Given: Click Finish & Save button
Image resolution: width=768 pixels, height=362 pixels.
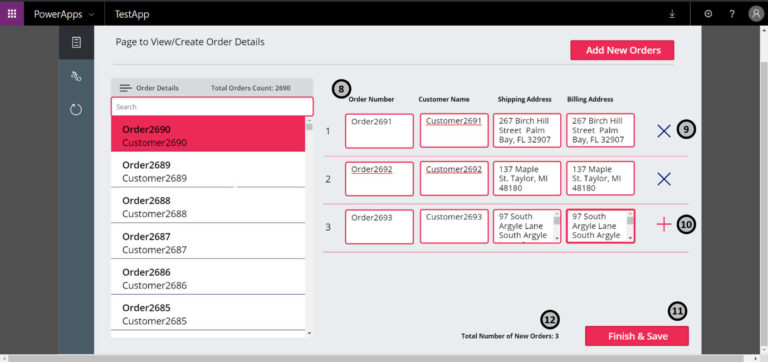Looking at the screenshot, I should (x=637, y=336).
